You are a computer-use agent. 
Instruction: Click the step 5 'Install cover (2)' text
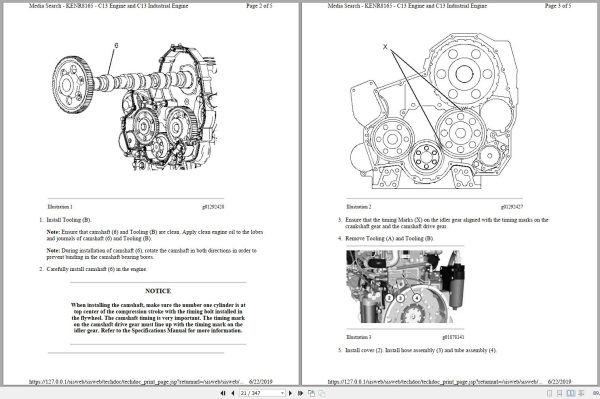[421, 350]
